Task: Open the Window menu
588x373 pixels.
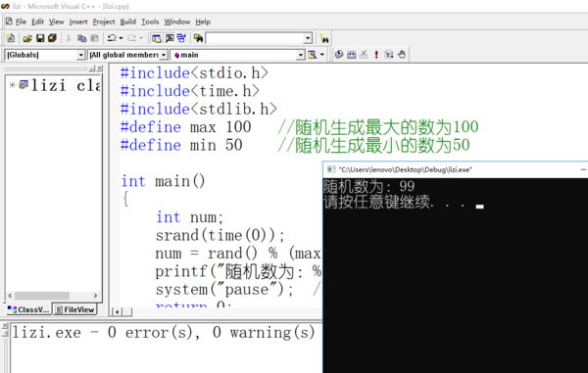Action: point(177,23)
